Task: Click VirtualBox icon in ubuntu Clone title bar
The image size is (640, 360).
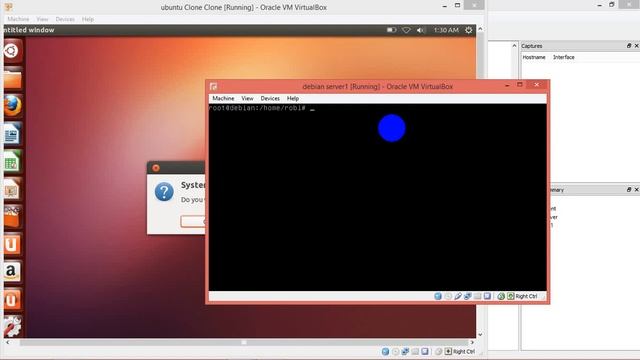Action: (x=8, y=7)
